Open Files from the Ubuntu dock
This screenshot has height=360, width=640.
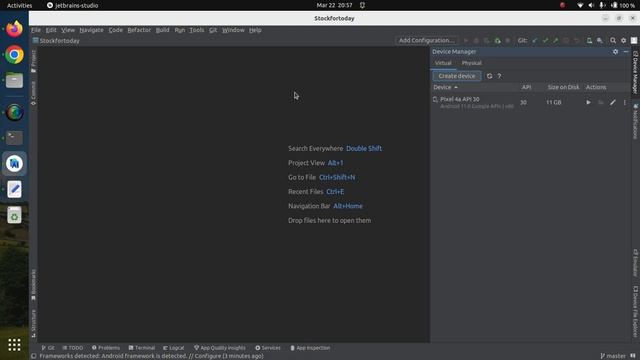[x=14, y=80]
